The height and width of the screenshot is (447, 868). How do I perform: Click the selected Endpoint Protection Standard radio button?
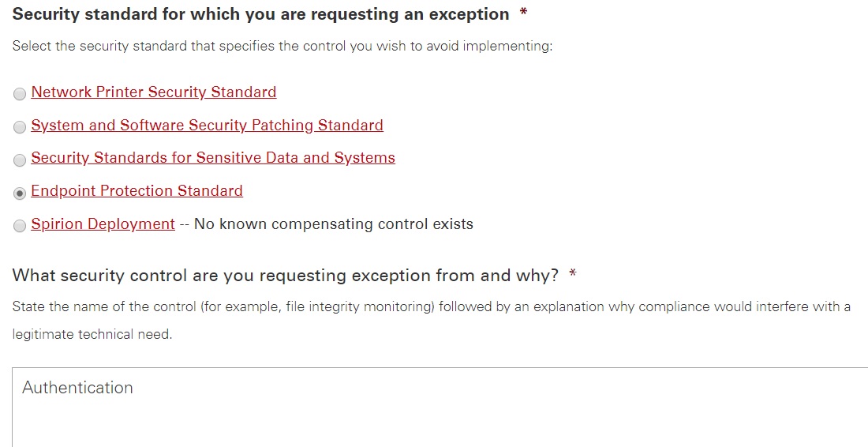pyautogui.click(x=20, y=193)
